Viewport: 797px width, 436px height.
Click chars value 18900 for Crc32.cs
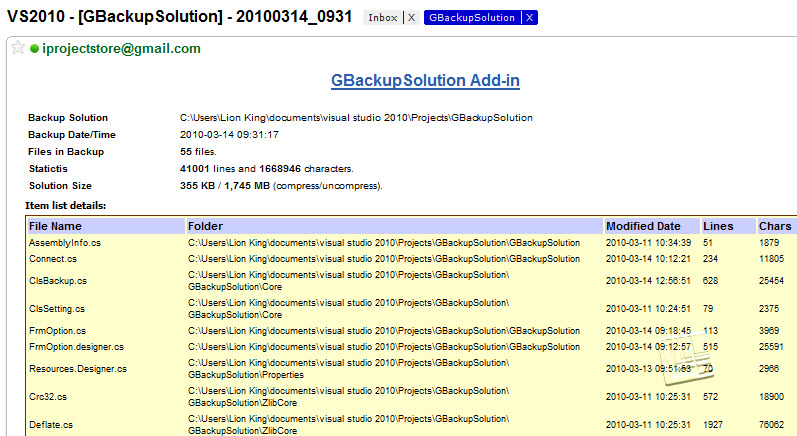tap(772, 397)
